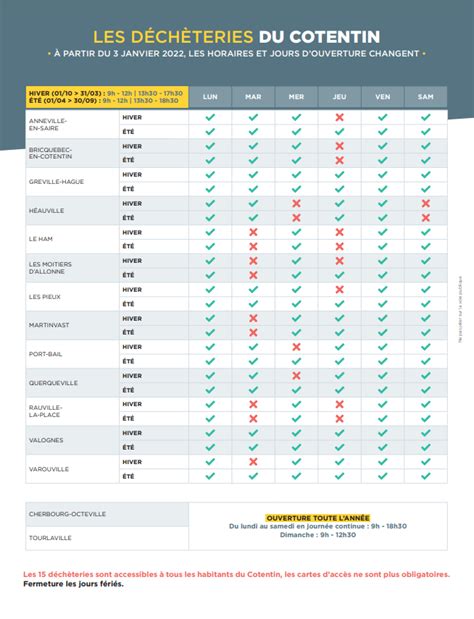Click the red cross for Port-Bail Hiver Wednesday

[296, 347]
